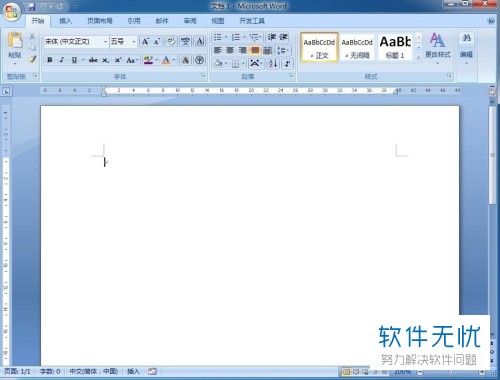Screen dimensions: 500x380
Task: Expand the font dialog launcher
Action: (203, 76)
